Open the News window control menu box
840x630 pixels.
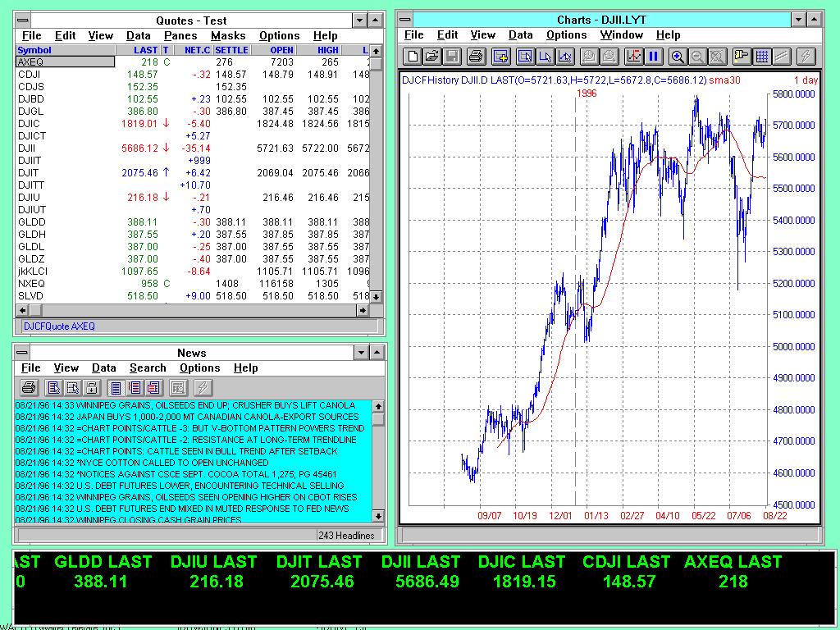[23, 353]
